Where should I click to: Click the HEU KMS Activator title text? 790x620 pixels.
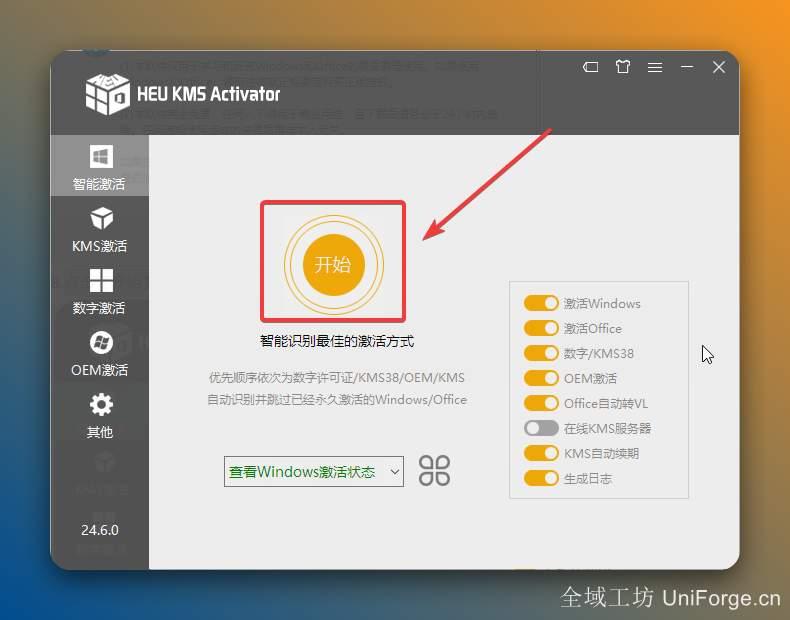(209, 94)
